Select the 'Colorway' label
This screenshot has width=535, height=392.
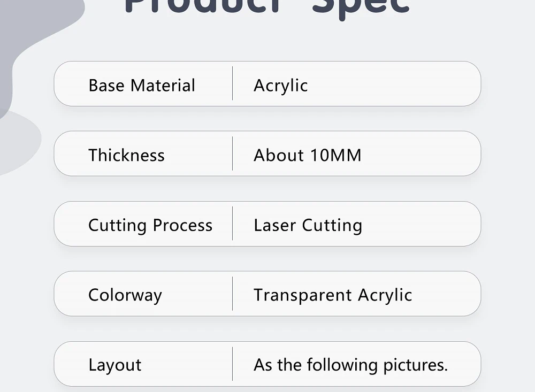(x=125, y=295)
